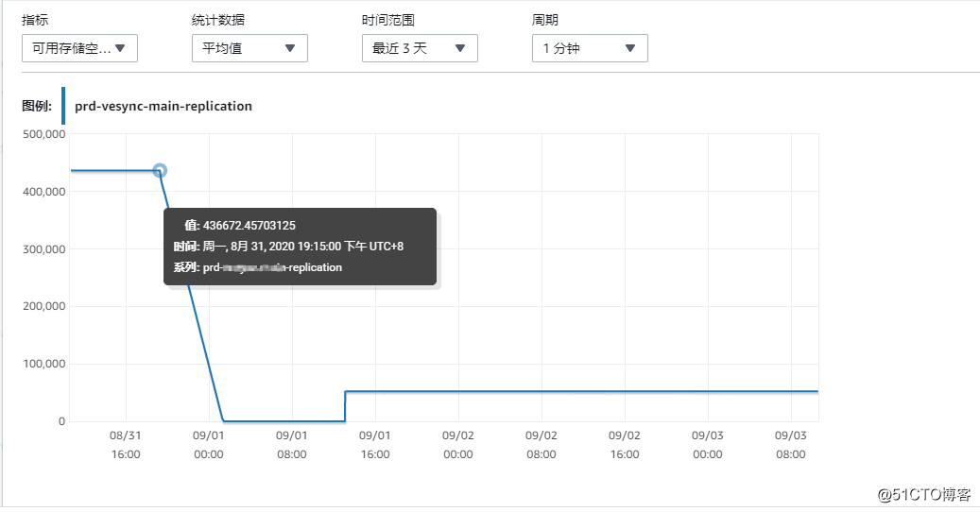Expand the 平均值 statistics dropdown
980x512 pixels.
[x=249, y=48]
